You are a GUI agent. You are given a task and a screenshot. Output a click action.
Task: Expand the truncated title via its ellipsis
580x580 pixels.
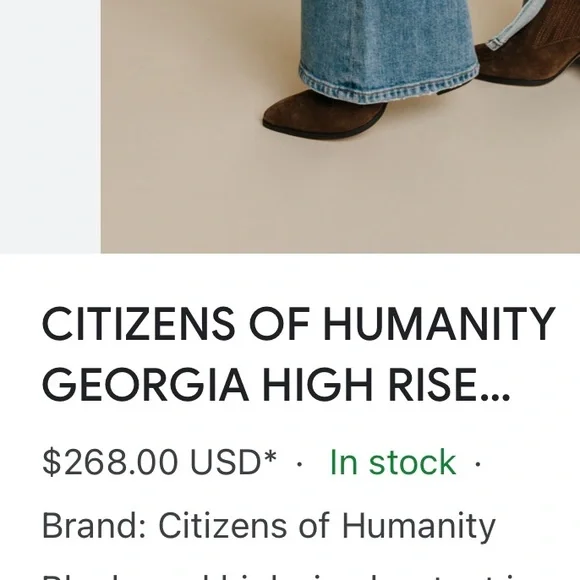click(x=496, y=398)
